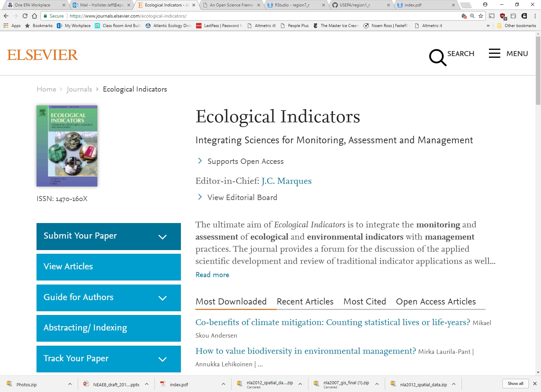The image size is (541, 392).
Task: Close the Ecological Indicators browser tab
Action: coord(194,5)
